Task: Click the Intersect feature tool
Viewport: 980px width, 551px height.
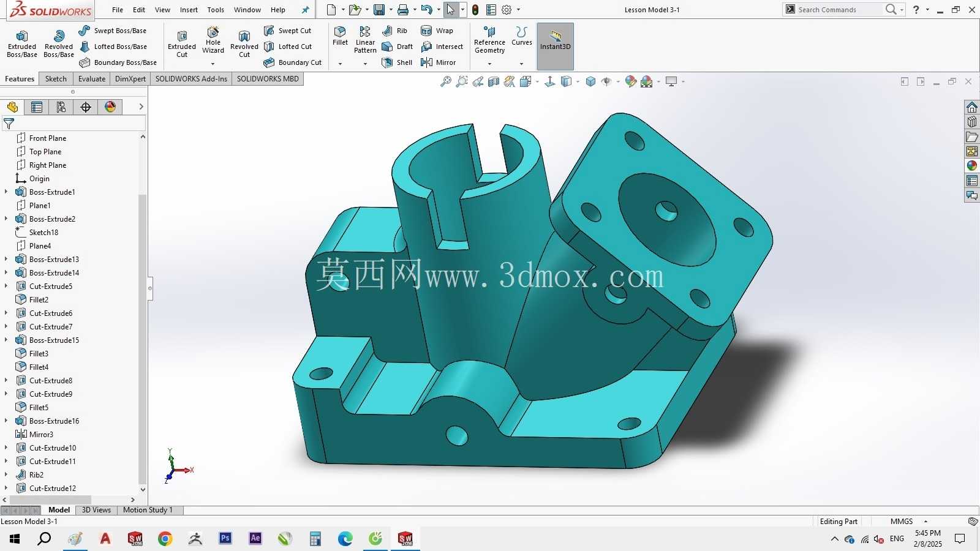Action: pos(442,47)
